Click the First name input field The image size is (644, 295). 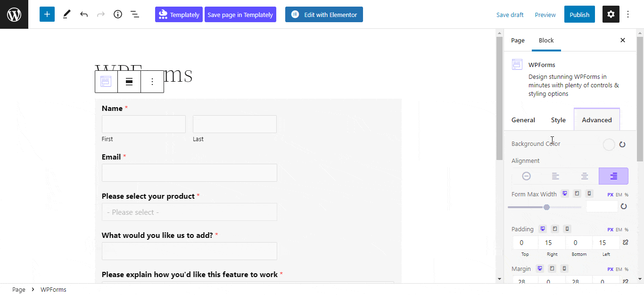pyautogui.click(x=144, y=124)
